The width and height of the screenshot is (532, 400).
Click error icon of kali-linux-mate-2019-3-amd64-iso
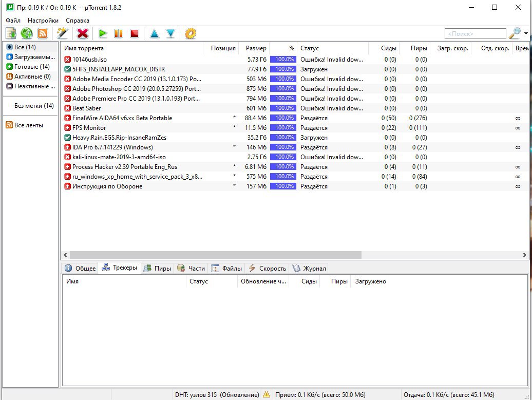pyautogui.click(x=67, y=157)
